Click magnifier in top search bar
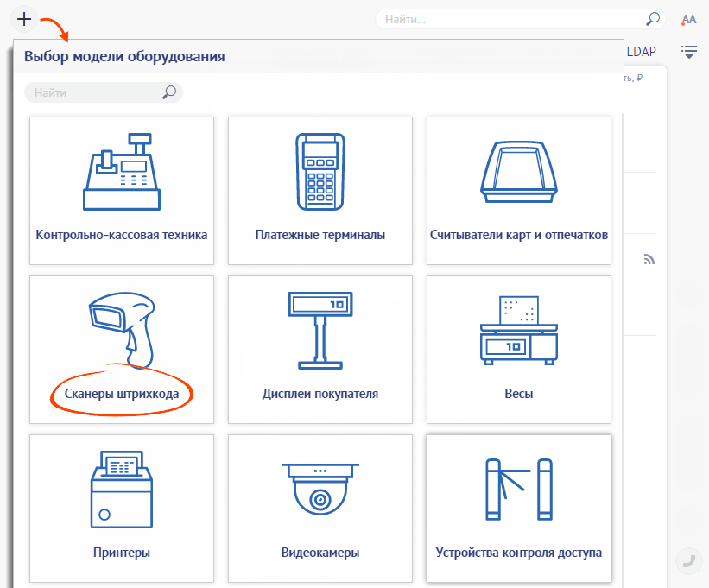This screenshot has height=588, width=709. tap(653, 19)
